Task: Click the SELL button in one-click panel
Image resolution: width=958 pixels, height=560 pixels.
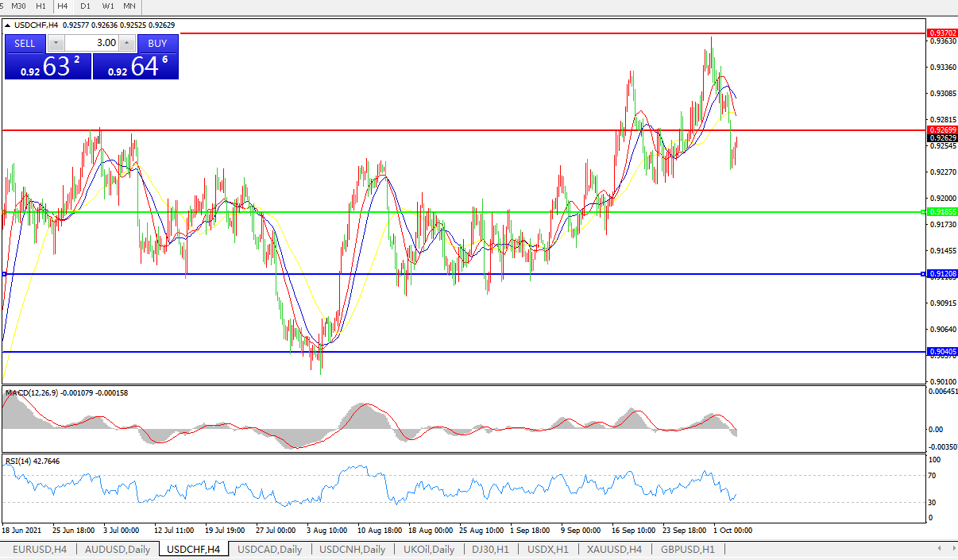Action: [x=25, y=43]
